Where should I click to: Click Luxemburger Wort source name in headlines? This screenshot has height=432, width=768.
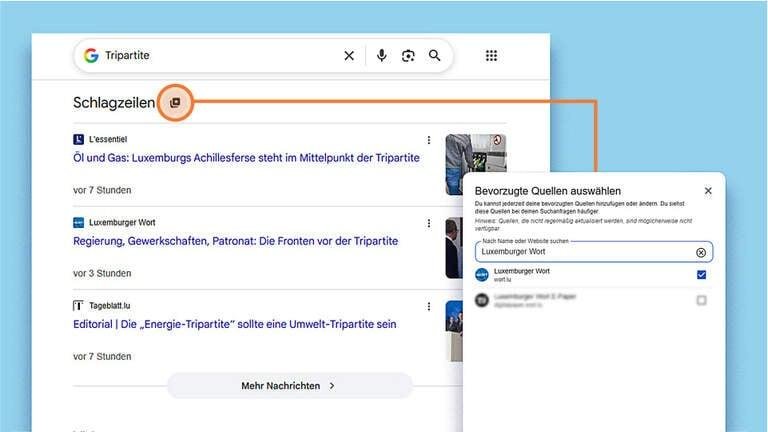pos(122,223)
